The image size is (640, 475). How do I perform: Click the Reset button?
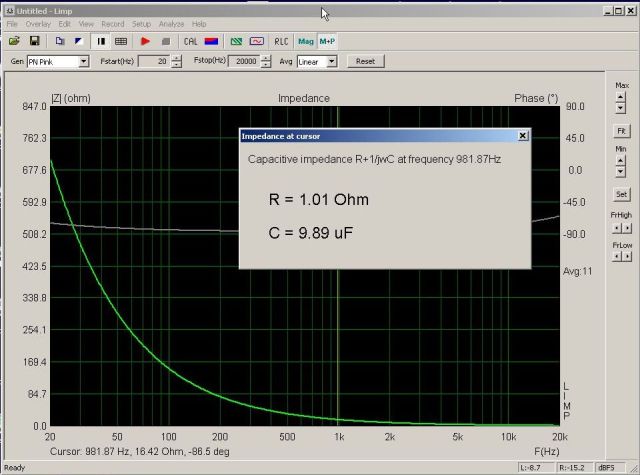(x=365, y=61)
